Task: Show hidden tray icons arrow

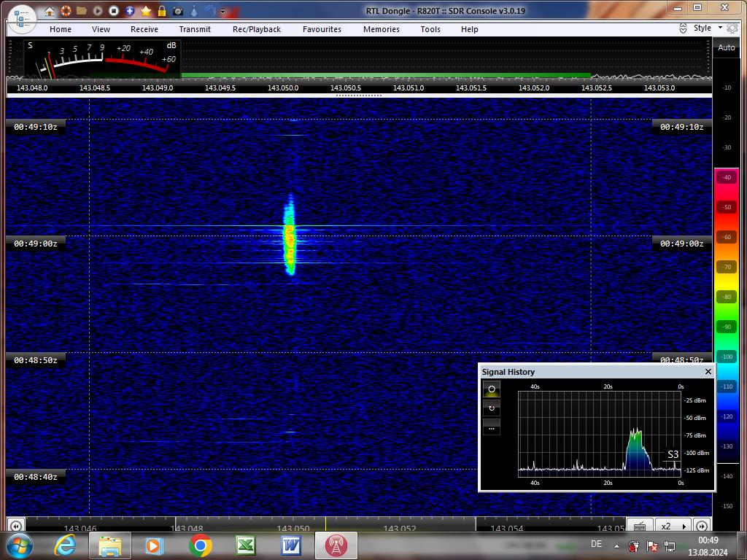Action: 617,546
